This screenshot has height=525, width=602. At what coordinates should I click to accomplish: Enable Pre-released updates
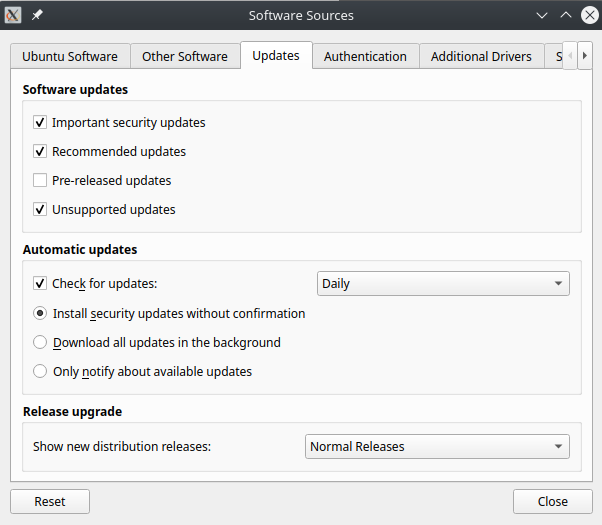(x=40, y=181)
